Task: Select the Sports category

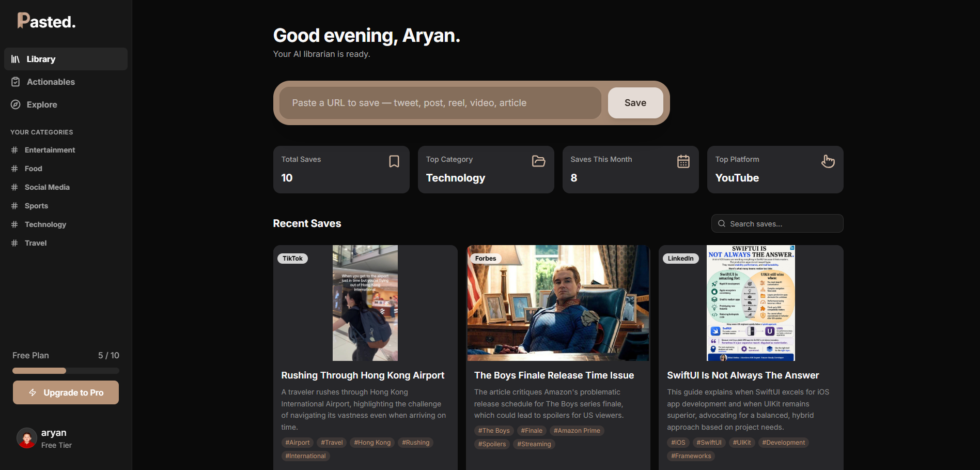Action: pyautogui.click(x=36, y=206)
